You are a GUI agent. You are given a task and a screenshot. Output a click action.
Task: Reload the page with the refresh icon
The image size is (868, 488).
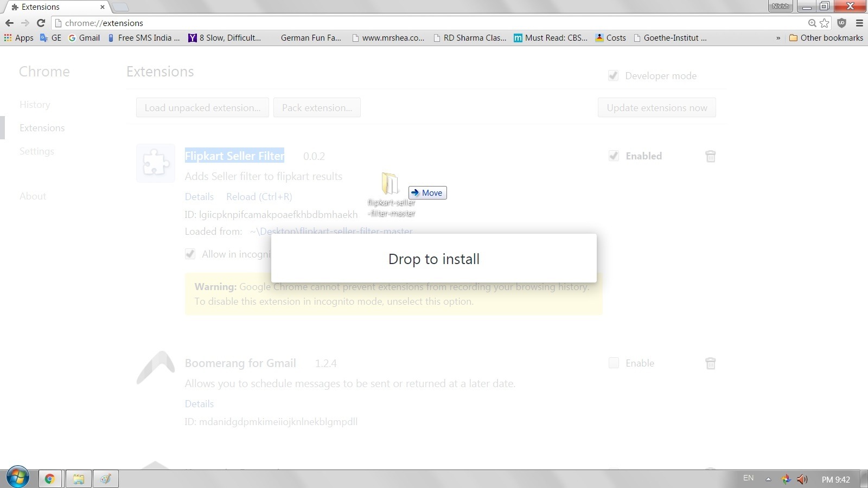[41, 23]
